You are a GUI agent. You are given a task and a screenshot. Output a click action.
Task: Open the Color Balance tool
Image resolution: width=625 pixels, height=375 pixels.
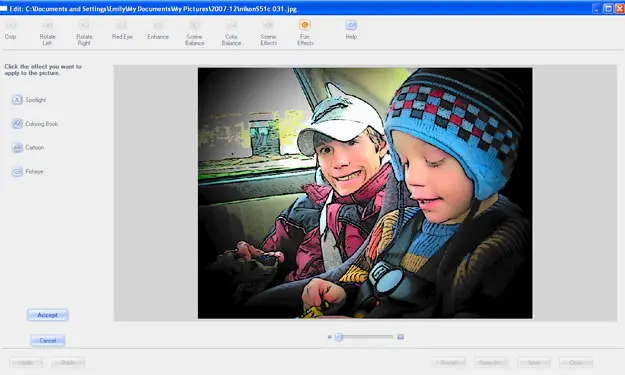click(x=231, y=32)
